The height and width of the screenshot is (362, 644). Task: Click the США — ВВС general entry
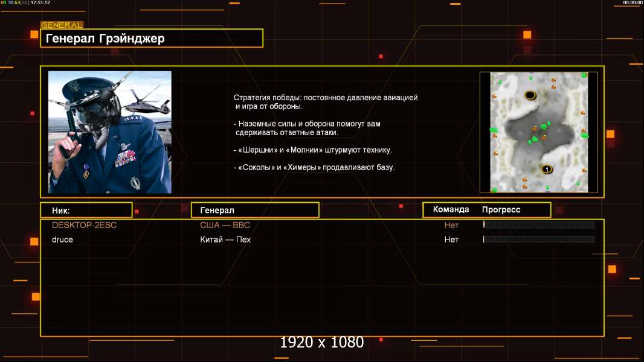[225, 225]
